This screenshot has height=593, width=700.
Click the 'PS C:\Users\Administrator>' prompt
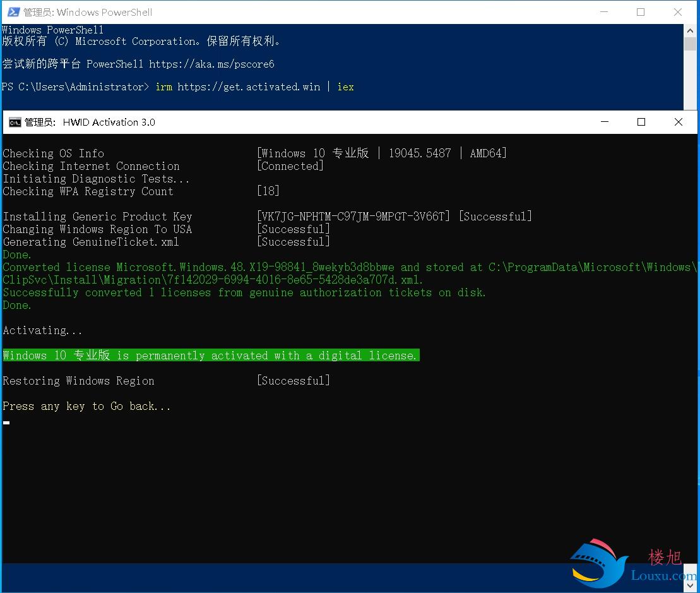click(75, 87)
